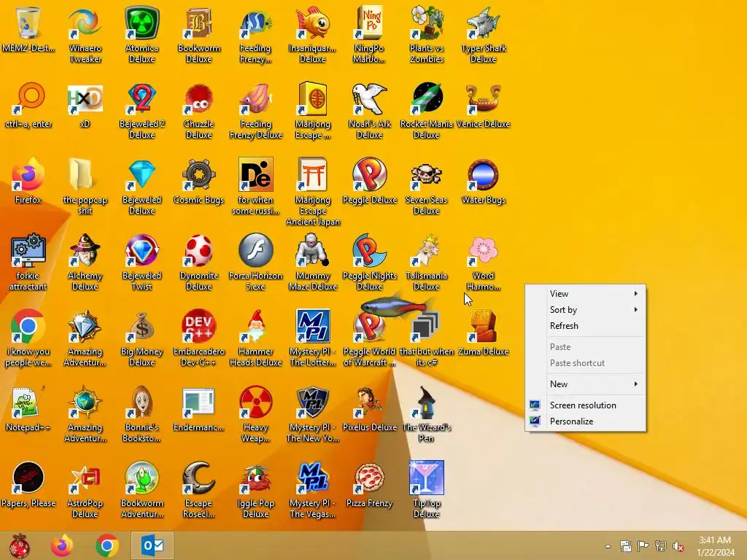
Task: Open Personalize from context menu
Action: pos(586,421)
